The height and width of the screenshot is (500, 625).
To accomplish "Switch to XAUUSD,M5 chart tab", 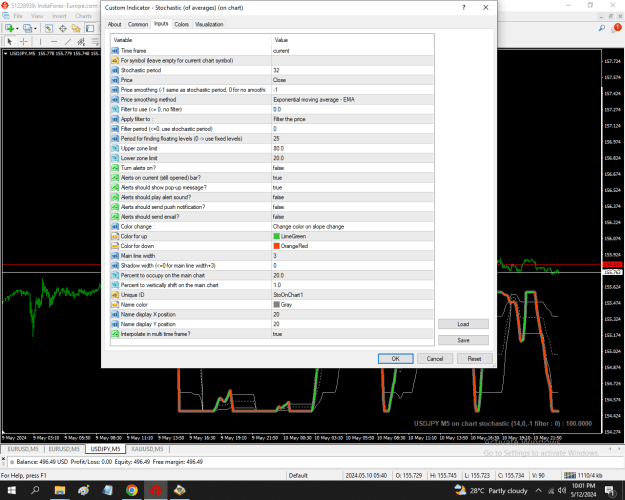I will point(147,449).
